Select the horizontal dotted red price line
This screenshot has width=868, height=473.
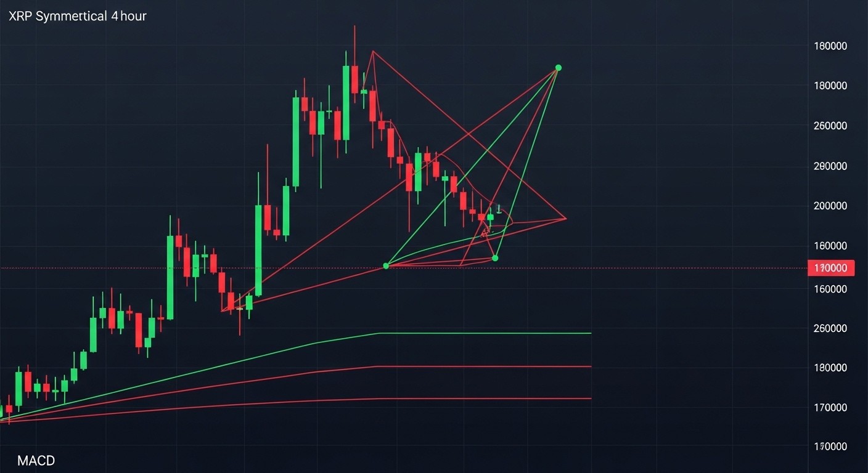click(403, 269)
